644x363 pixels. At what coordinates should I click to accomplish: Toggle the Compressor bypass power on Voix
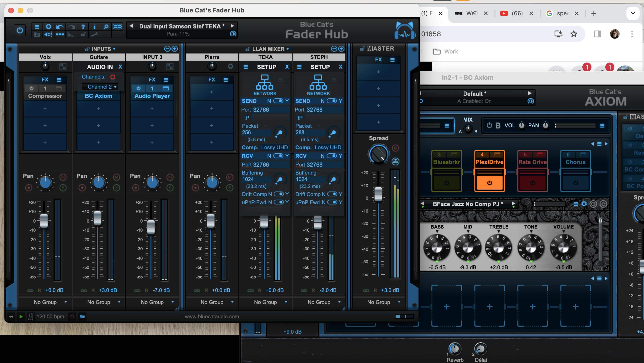pos(31,88)
